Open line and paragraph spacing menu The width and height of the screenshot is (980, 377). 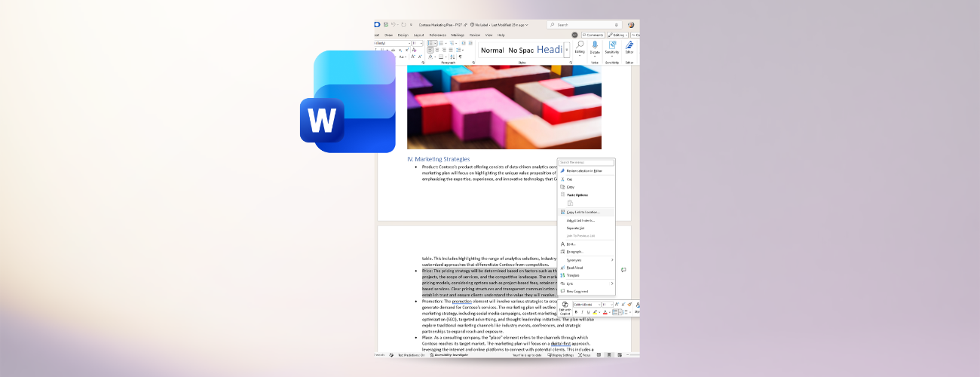click(x=458, y=50)
